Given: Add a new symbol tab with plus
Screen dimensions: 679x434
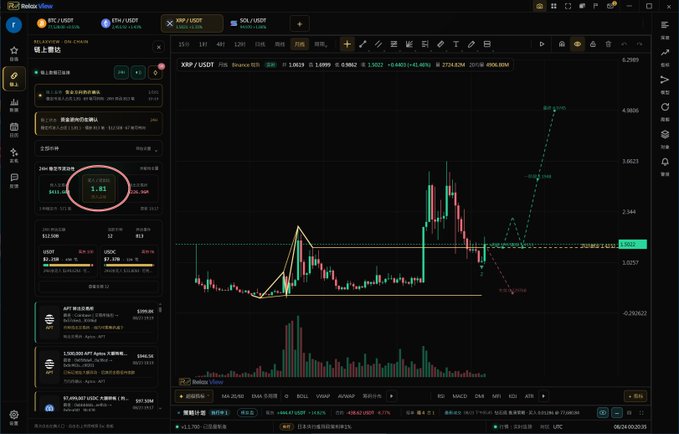Looking at the screenshot, I should point(299,24).
